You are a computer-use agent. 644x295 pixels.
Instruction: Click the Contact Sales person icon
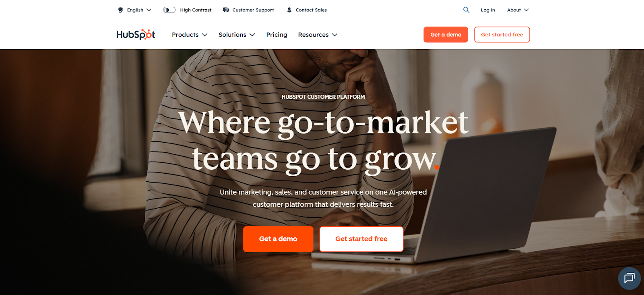pos(289,10)
